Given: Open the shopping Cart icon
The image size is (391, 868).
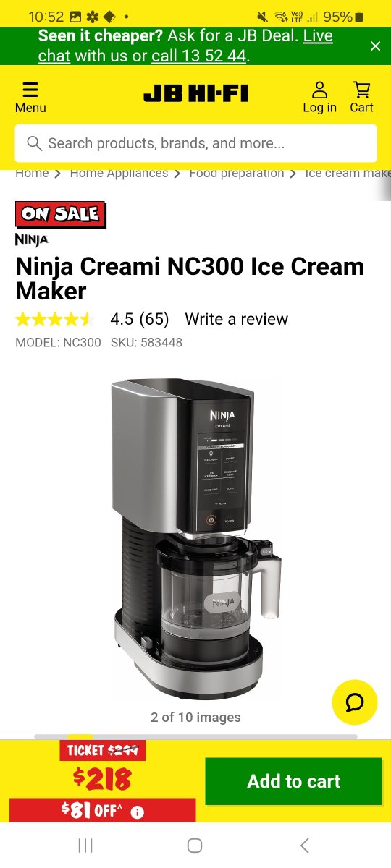Looking at the screenshot, I should tap(361, 90).
